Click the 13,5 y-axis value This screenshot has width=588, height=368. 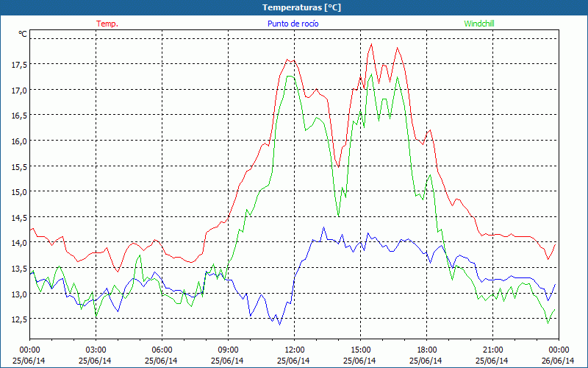pyautogui.click(x=20, y=269)
